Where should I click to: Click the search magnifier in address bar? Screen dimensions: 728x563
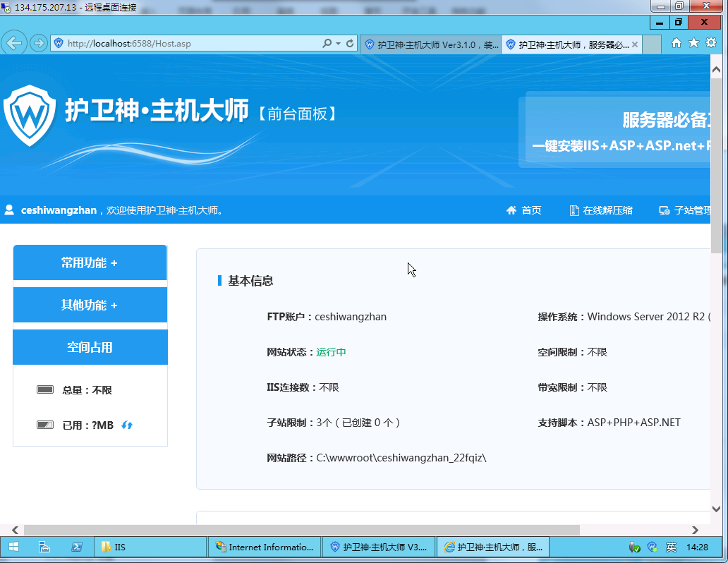[327, 43]
